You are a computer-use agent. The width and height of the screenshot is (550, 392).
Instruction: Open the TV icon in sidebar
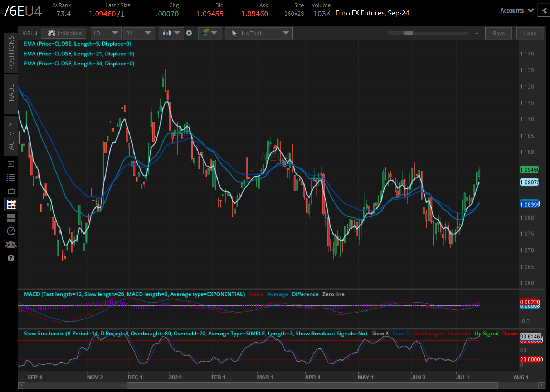tap(11, 191)
